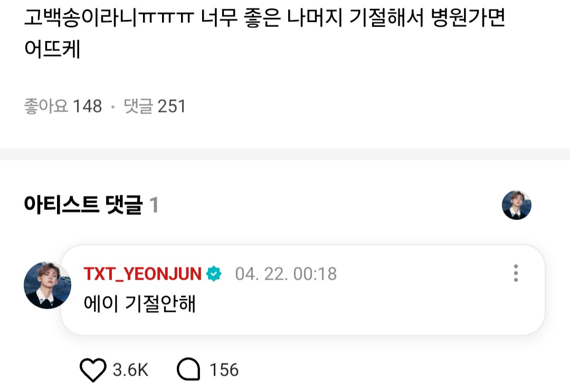Screen dimensions: 570x392
Task: Tap the comment timestamp 04. 22. 00:18
Action: pyautogui.click(x=286, y=274)
